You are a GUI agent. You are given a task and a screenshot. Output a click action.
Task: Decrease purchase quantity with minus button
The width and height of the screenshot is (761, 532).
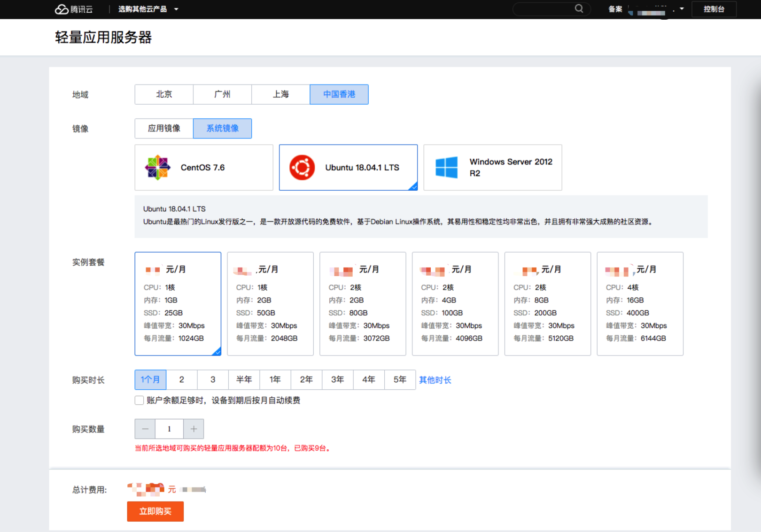point(145,429)
